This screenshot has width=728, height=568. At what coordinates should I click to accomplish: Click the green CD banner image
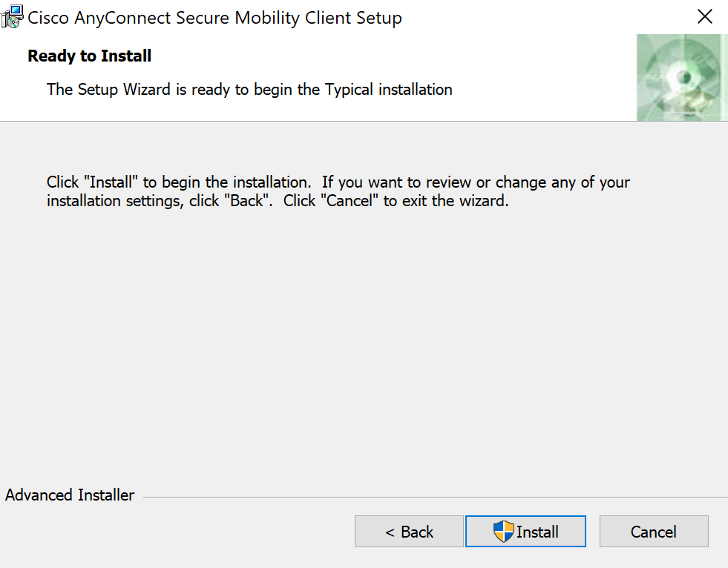point(682,78)
